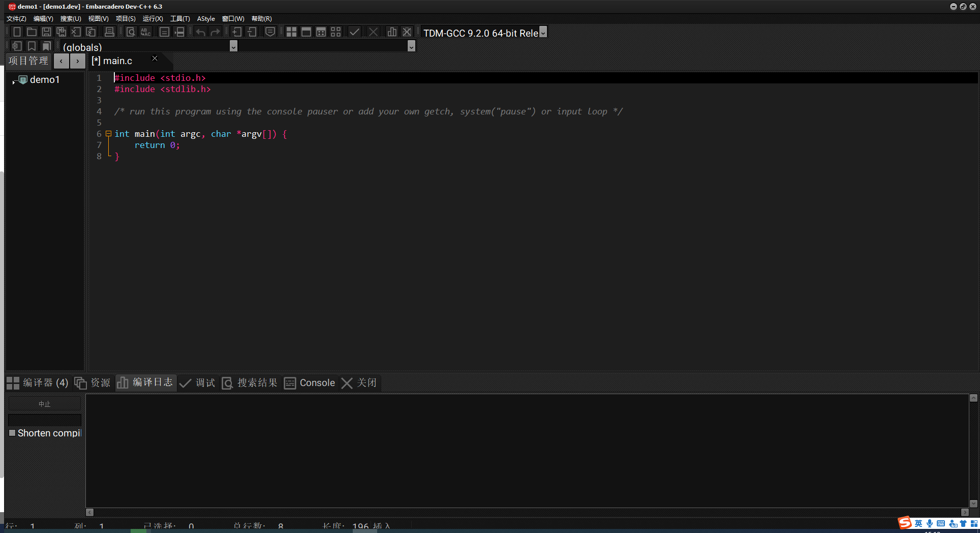
Task: Click the Redo arrow icon
Action: click(216, 32)
